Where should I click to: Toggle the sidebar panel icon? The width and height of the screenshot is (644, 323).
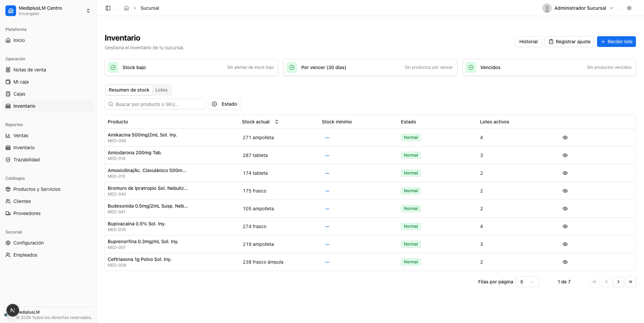tap(108, 8)
